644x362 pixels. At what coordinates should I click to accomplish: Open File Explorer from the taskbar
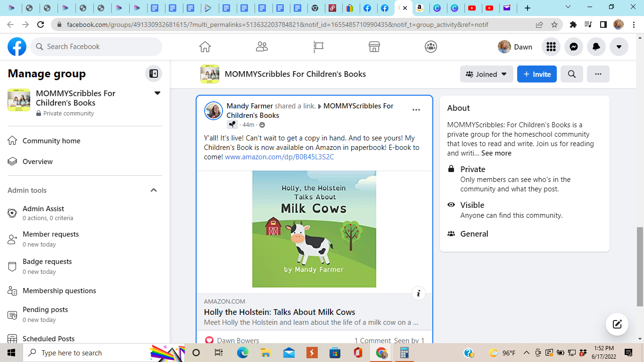265,353
